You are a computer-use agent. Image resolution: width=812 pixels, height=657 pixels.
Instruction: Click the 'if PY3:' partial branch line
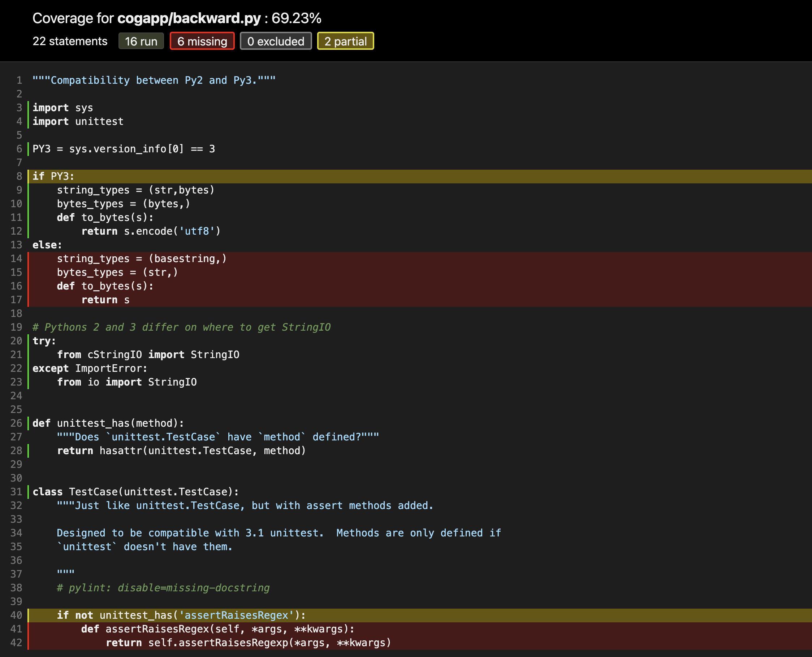[53, 177]
